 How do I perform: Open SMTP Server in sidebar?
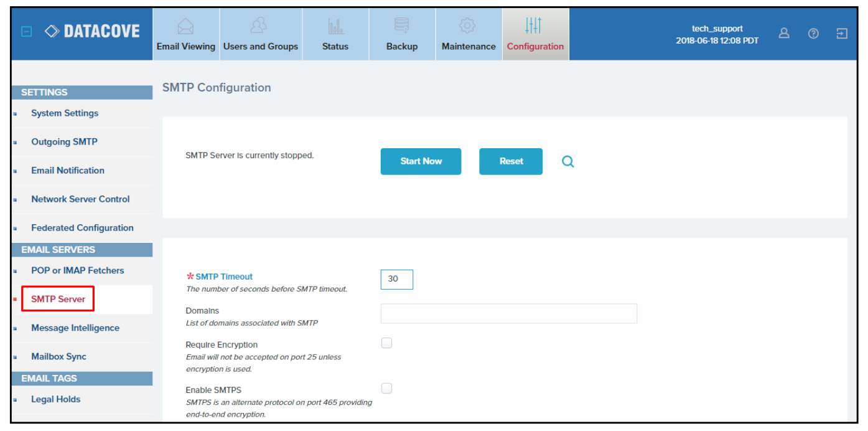coord(58,299)
